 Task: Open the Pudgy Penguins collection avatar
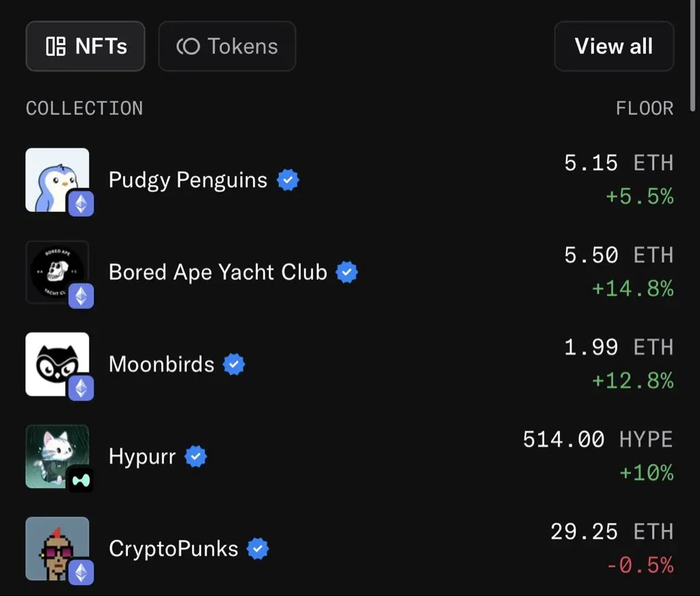click(x=55, y=178)
